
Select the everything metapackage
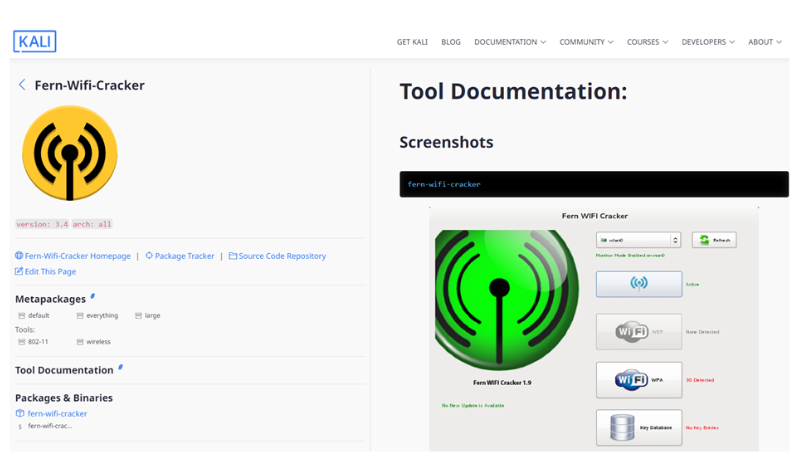pyautogui.click(x=102, y=315)
